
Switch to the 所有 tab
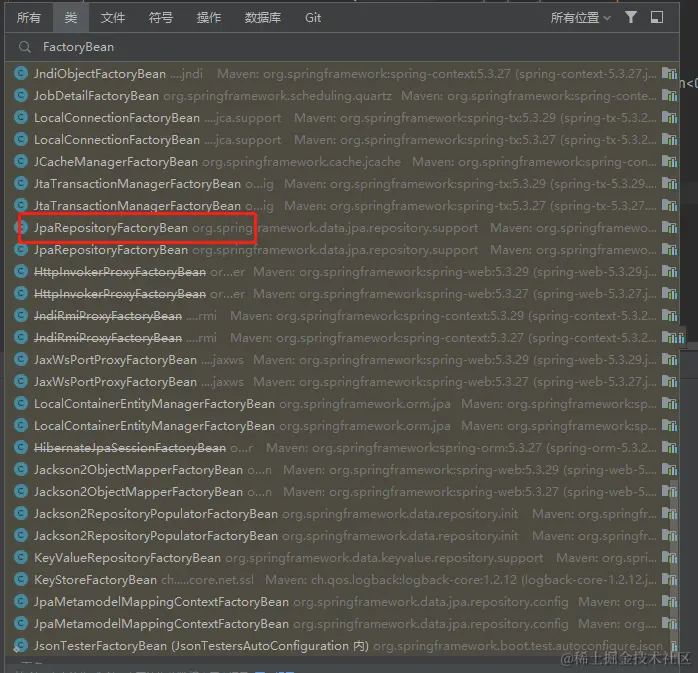pos(28,18)
